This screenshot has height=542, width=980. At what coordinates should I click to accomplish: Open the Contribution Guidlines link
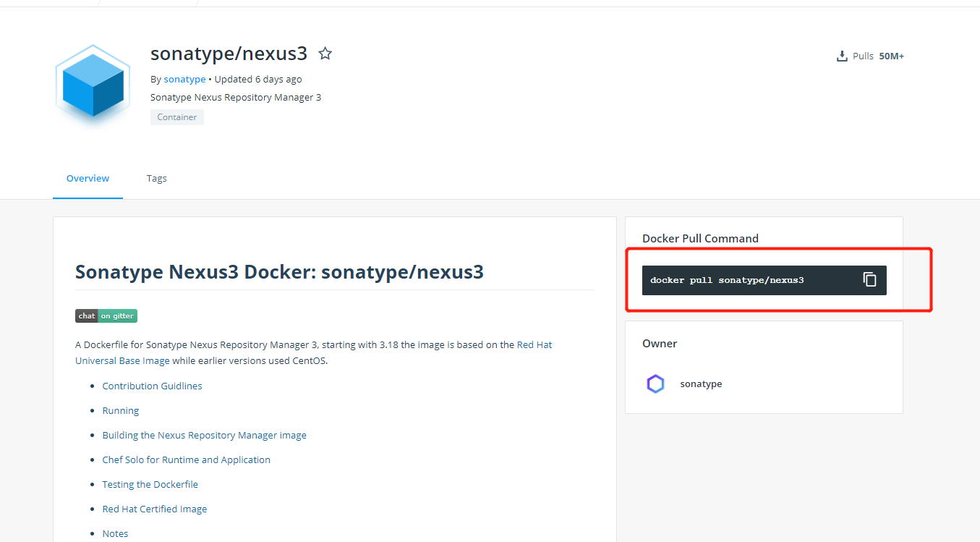pyautogui.click(x=152, y=386)
